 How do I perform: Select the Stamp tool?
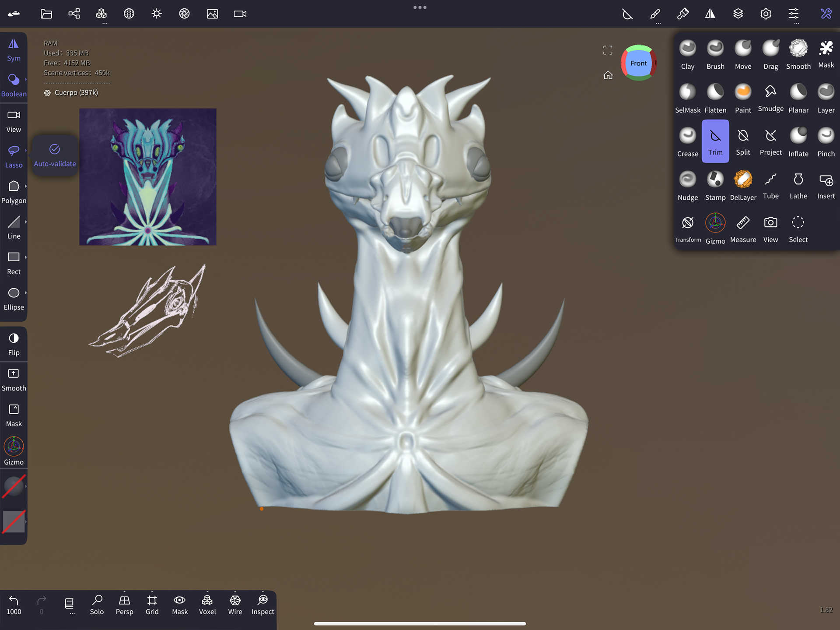[x=715, y=185]
